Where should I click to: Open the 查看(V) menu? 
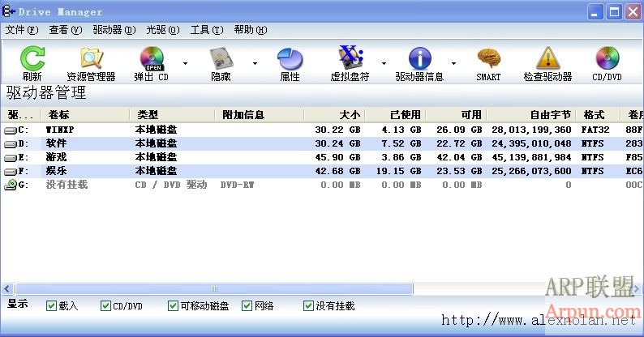pos(66,30)
